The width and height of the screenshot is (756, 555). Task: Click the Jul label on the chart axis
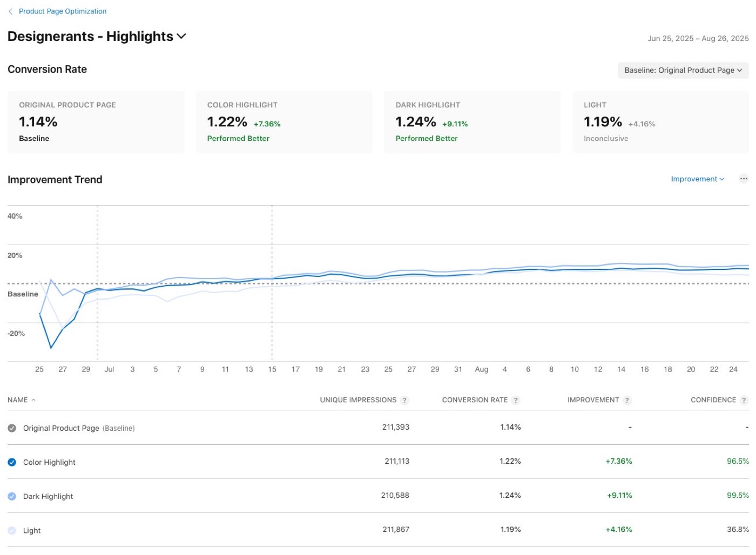coord(109,369)
